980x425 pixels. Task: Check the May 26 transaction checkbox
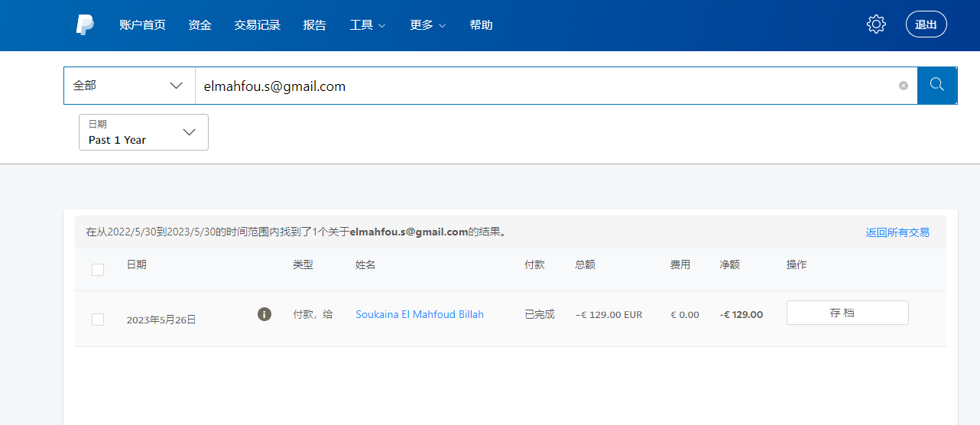pyautogui.click(x=98, y=320)
